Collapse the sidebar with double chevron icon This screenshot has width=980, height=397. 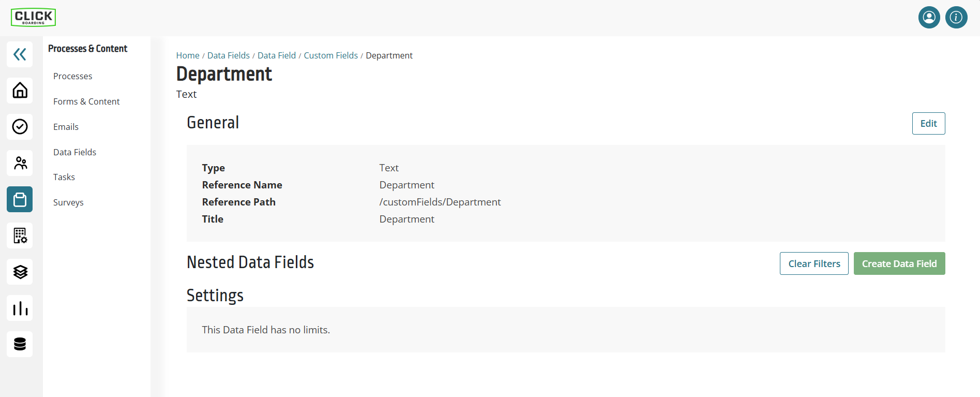click(20, 54)
